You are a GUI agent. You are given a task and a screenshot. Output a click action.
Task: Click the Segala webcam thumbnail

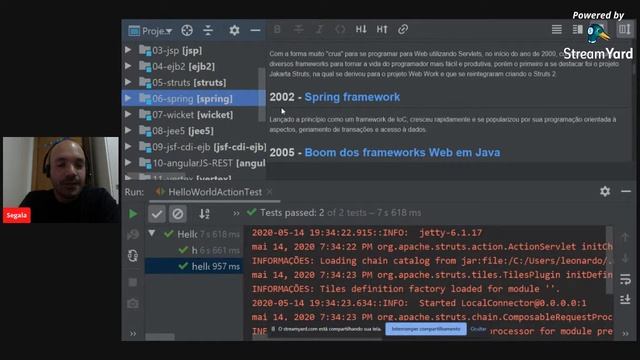(60, 180)
